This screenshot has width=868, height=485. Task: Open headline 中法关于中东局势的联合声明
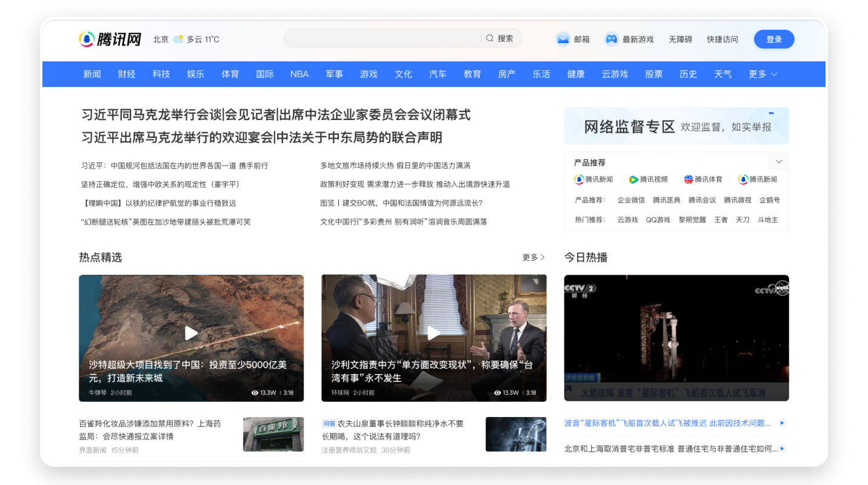pos(359,138)
